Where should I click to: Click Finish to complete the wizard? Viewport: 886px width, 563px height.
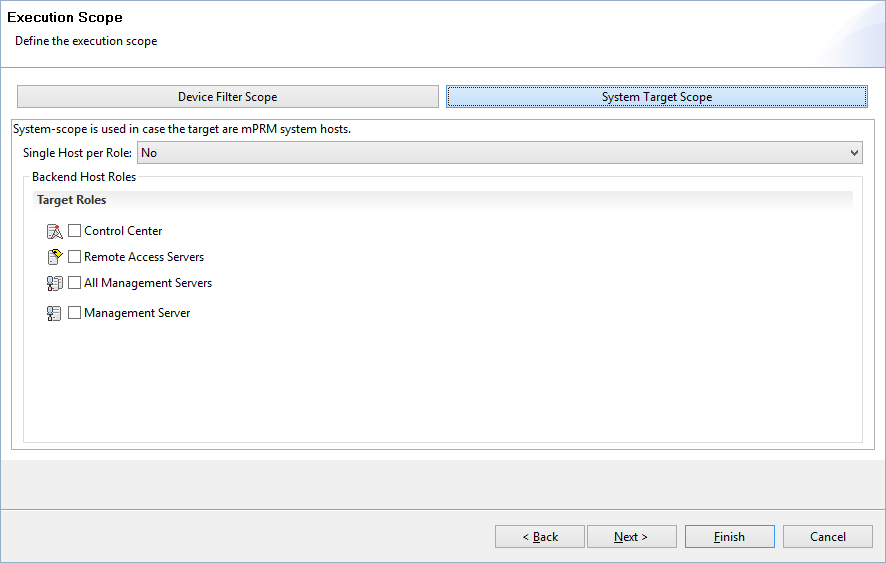point(729,536)
